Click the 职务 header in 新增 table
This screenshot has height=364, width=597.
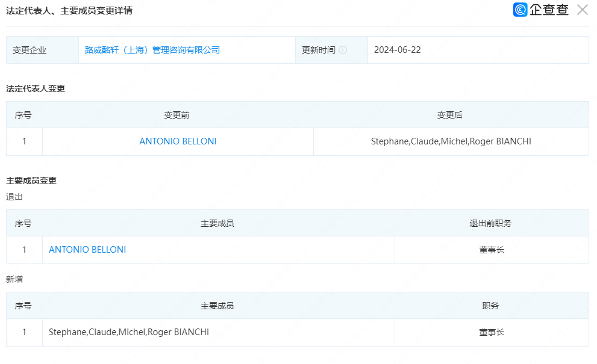[491, 306]
